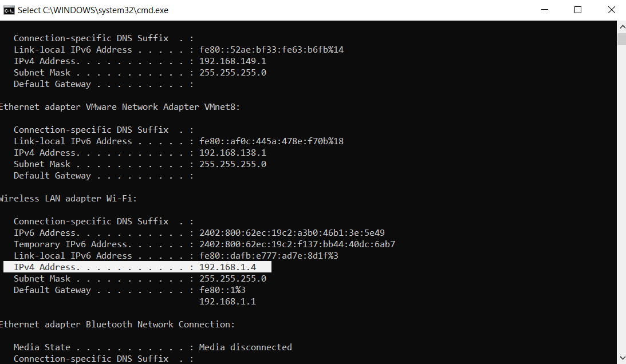Image resolution: width=626 pixels, height=364 pixels.
Task: Click the minimize window icon
Action: tap(544, 10)
